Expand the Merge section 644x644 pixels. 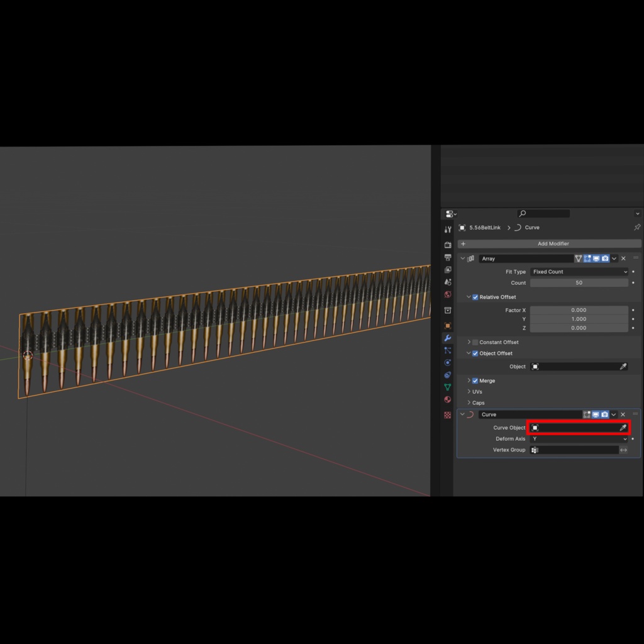click(469, 380)
